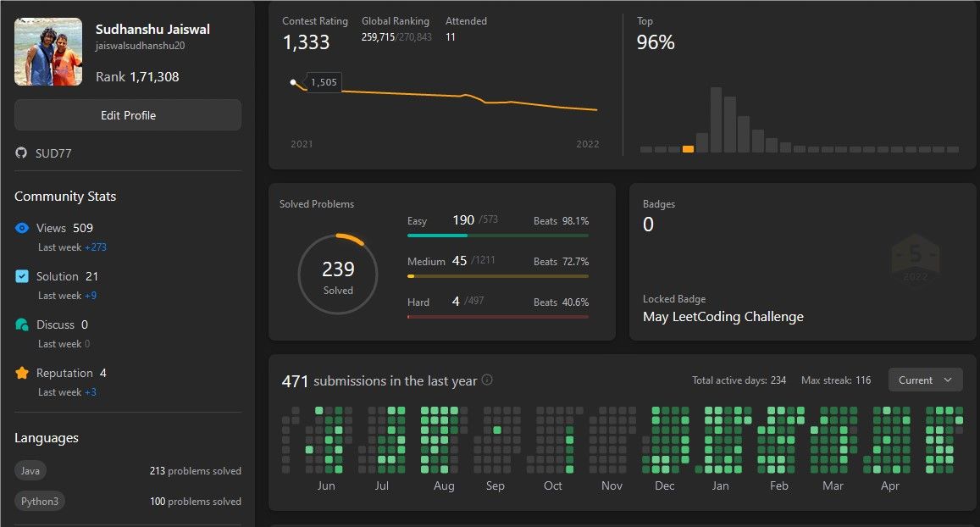Click the Top 96% value
This screenshot has width=980, height=527.
656,42
